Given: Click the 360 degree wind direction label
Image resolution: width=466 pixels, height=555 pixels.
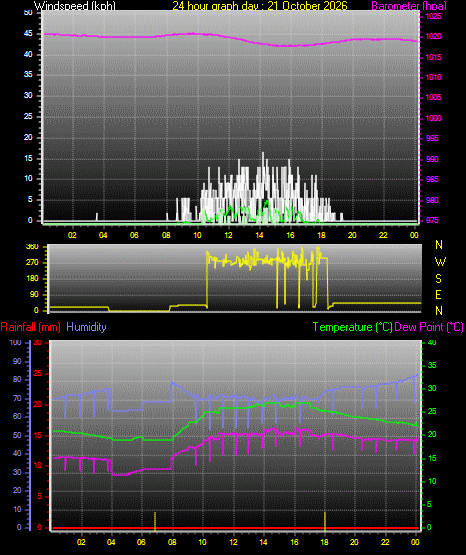Looking at the screenshot, I should (x=32, y=247).
